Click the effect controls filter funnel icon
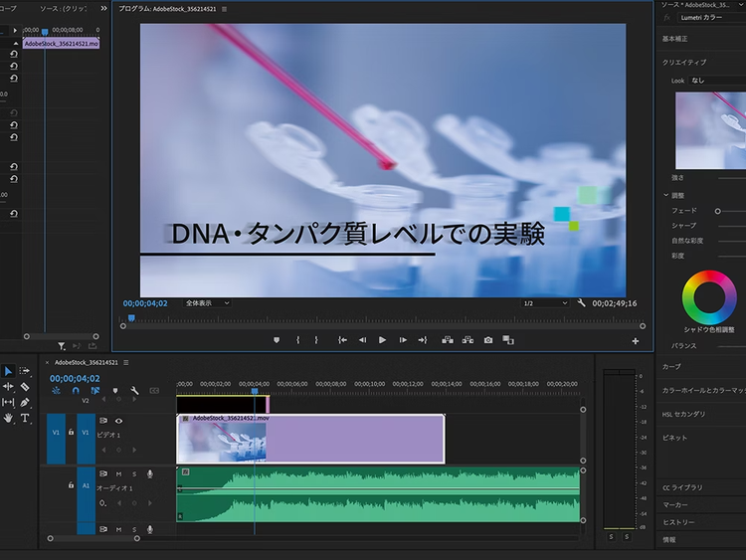This screenshot has width=746, height=560. [62, 346]
